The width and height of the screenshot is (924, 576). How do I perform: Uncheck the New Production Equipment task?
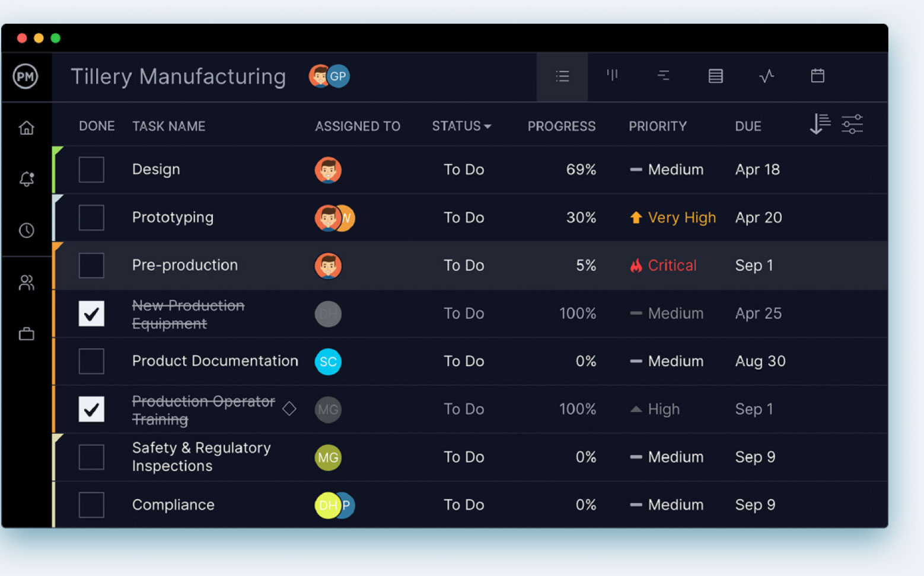coord(91,314)
